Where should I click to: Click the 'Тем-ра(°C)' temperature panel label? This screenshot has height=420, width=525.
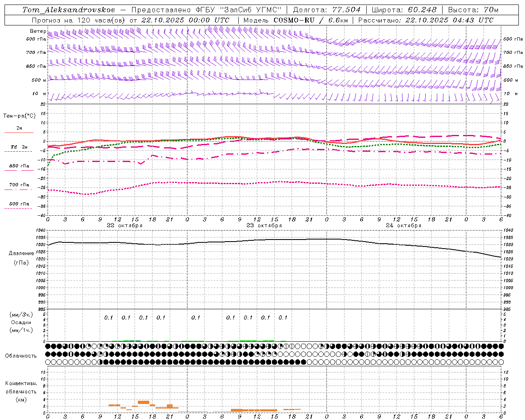[19, 116]
